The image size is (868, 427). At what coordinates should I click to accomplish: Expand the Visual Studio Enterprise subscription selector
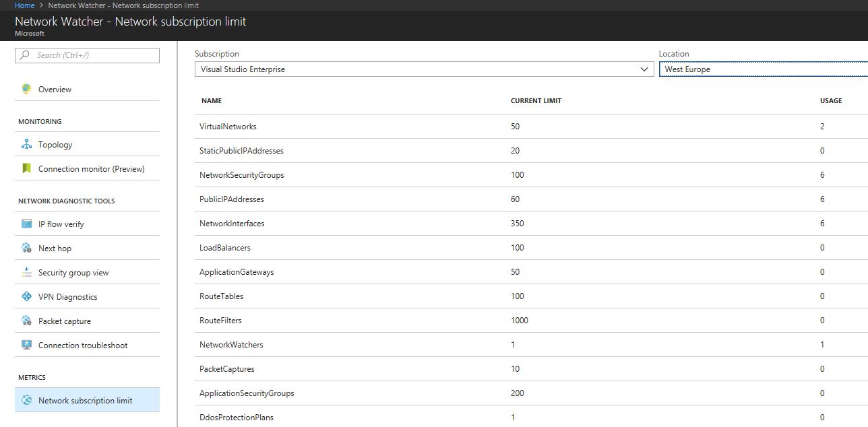click(x=643, y=69)
